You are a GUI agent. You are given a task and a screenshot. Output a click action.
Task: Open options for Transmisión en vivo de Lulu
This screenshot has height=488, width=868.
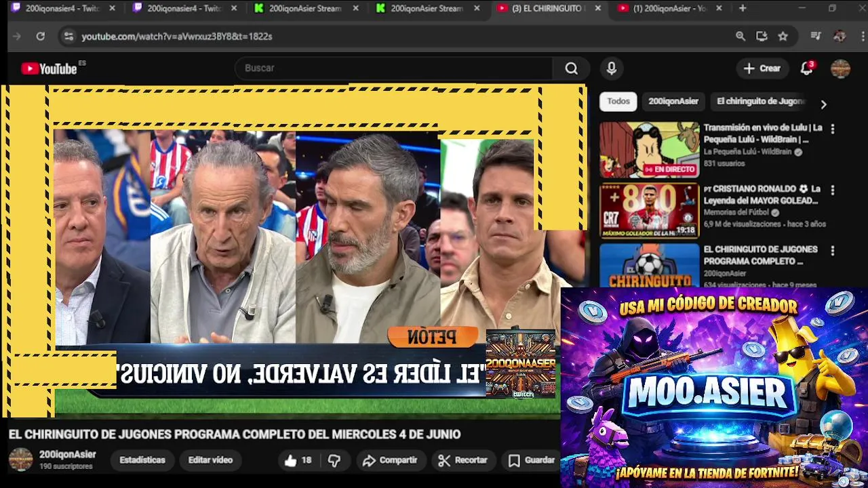[x=833, y=129]
